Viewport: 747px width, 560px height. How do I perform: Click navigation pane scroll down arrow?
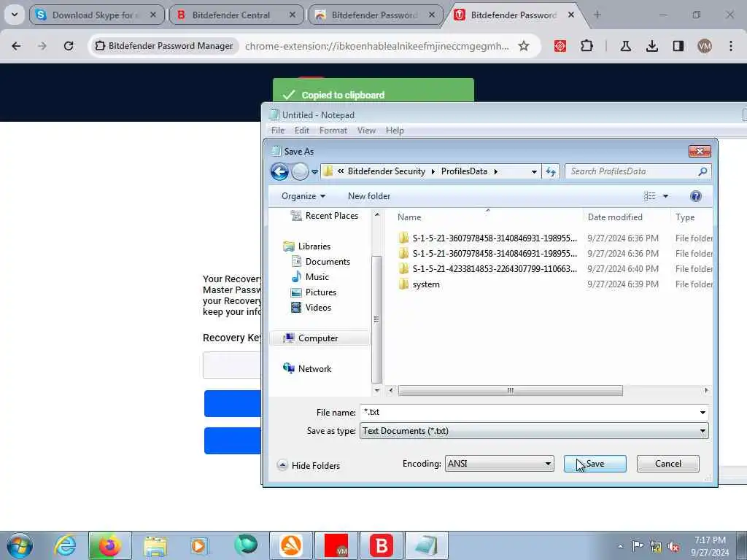[377, 390]
